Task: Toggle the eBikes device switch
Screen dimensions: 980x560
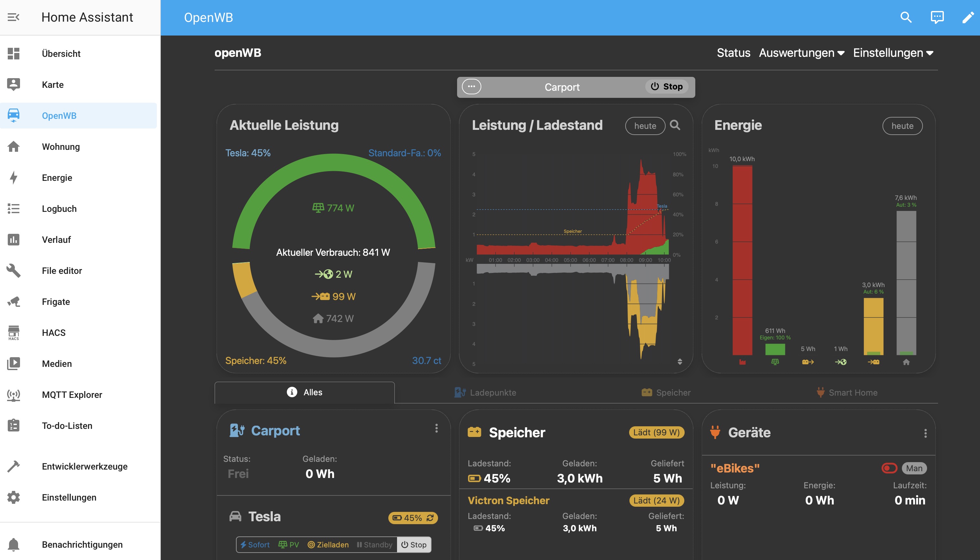Action: (889, 468)
